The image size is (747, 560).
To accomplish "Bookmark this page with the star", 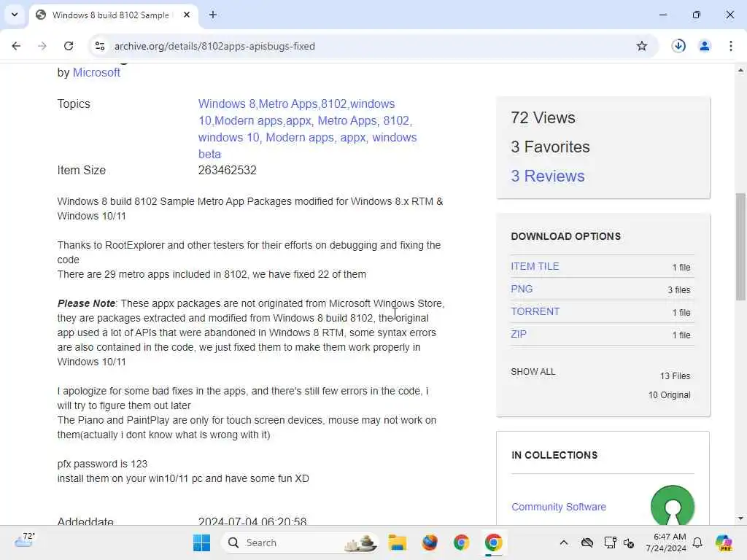I will tap(642, 46).
